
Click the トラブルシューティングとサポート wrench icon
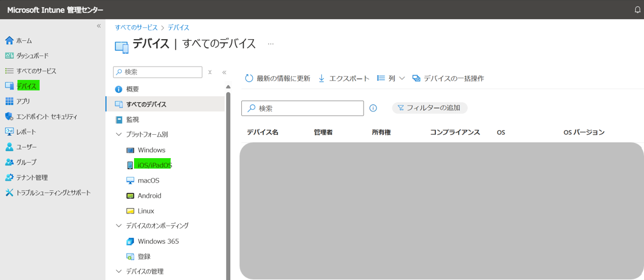click(9, 192)
